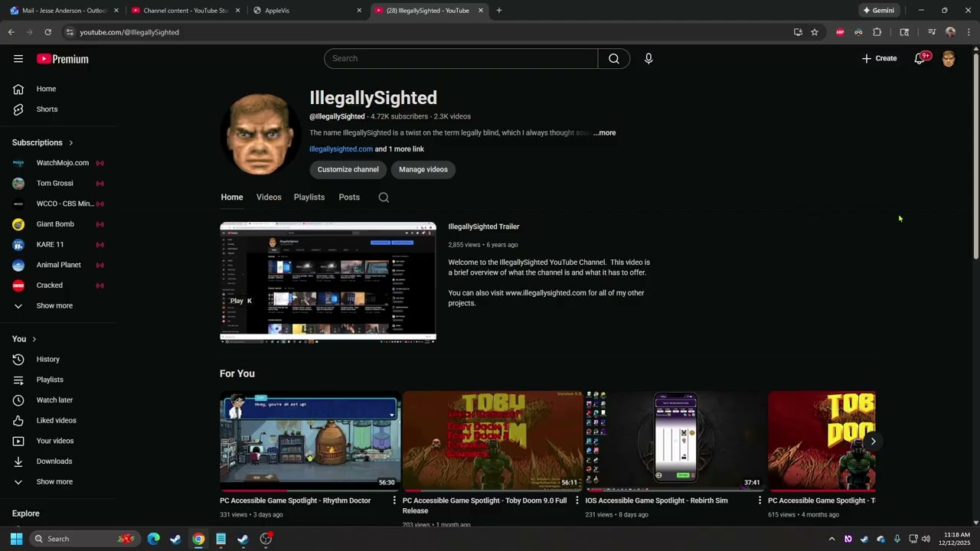Open the Chrome extensions puzzle icon
The height and width of the screenshot is (551, 980).
tap(877, 32)
